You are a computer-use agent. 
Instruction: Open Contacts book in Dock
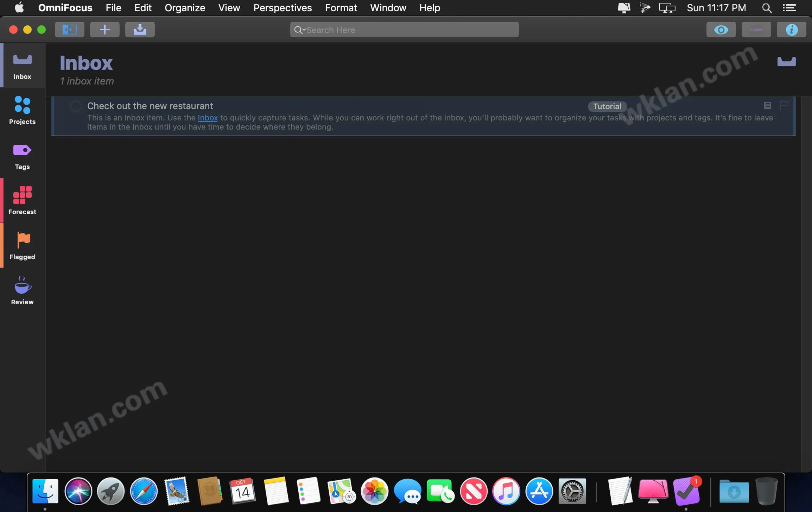[210, 491]
